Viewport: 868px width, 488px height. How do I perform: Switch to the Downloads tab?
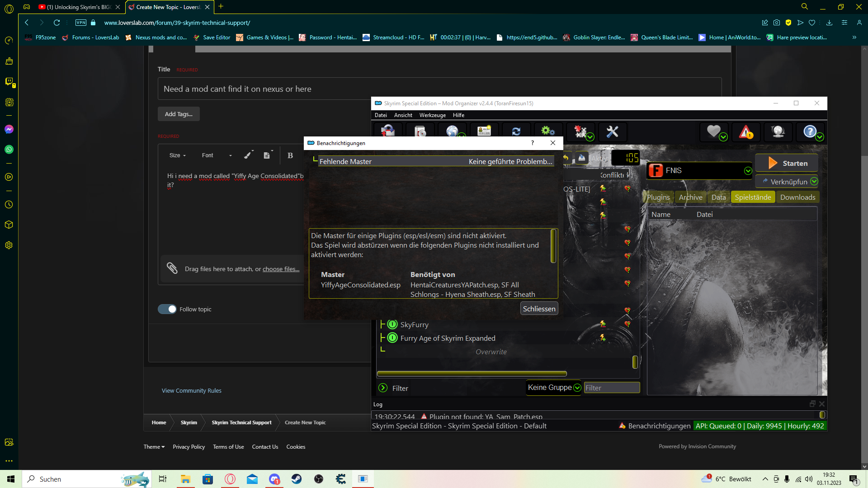pyautogui.click(x=797, y=197)
